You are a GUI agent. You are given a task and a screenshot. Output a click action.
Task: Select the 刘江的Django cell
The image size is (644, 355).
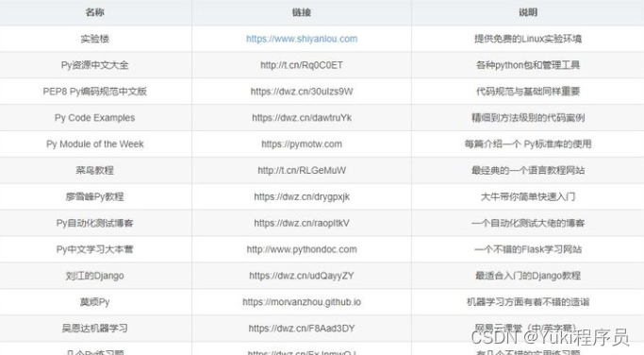click(95, 276)
